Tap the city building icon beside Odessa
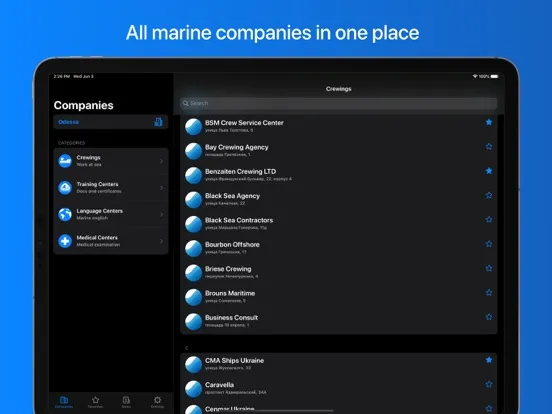 coord(158,122)
